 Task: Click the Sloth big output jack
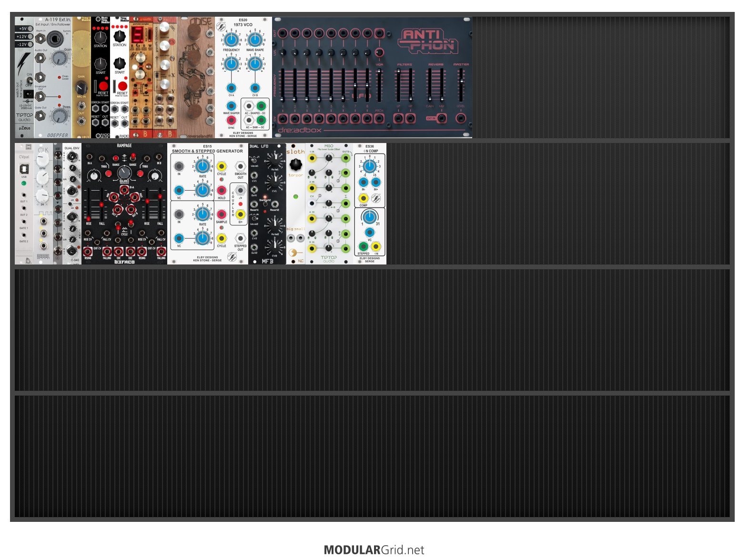coord(291,238)
